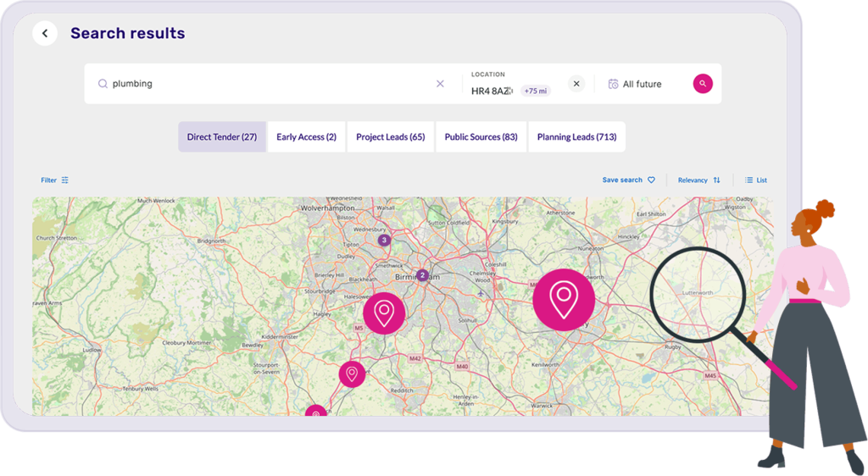
Task: Click the Kenilworth label on the map
Action: point(545,365)
